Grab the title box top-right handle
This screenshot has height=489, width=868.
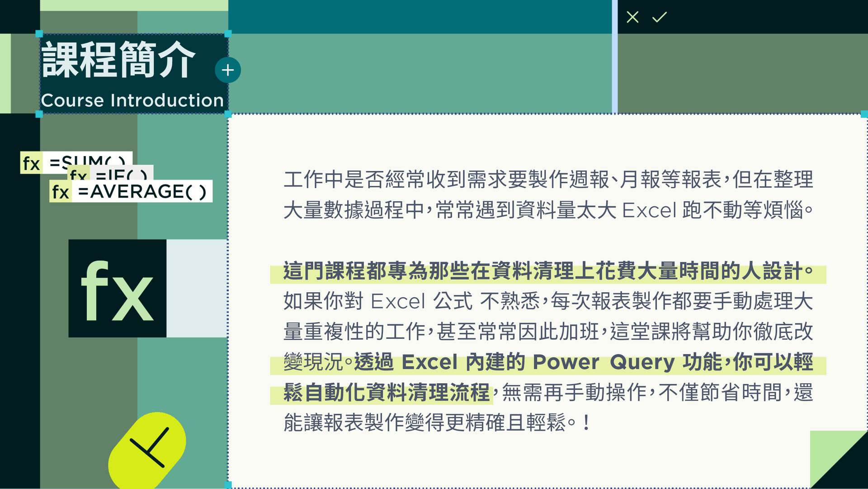(228, 34)
